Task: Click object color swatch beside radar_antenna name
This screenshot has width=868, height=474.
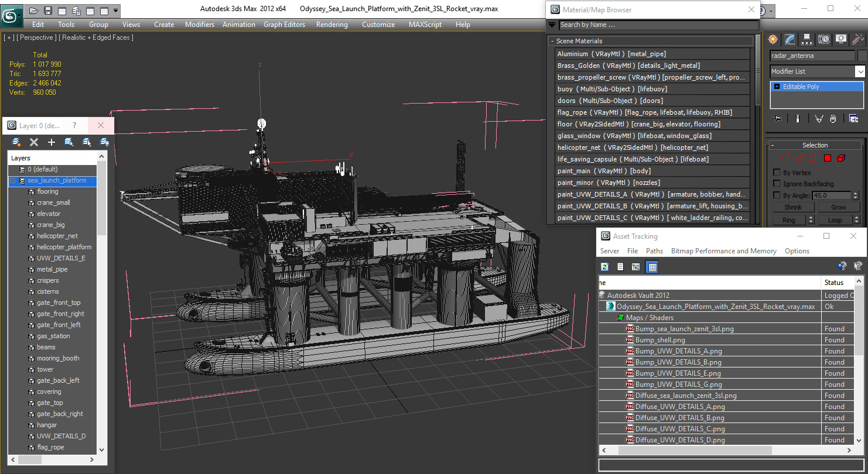Action: pos(862,56)
